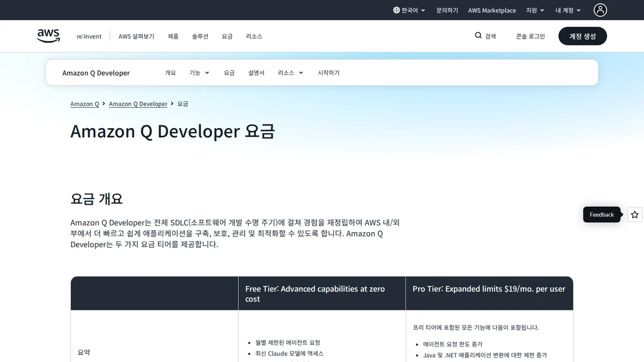Expand the 리소스 submenu in Amazon Q Developer bar
The width and height of the screenshot is (644, 362).
(x=290, y=73)
